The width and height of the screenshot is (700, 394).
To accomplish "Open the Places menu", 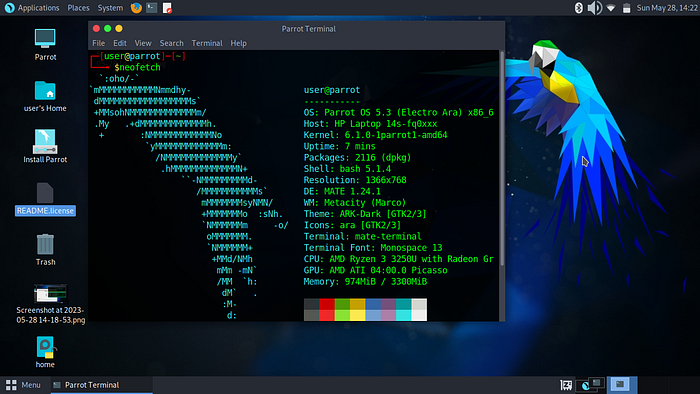I will coord(78,8).
